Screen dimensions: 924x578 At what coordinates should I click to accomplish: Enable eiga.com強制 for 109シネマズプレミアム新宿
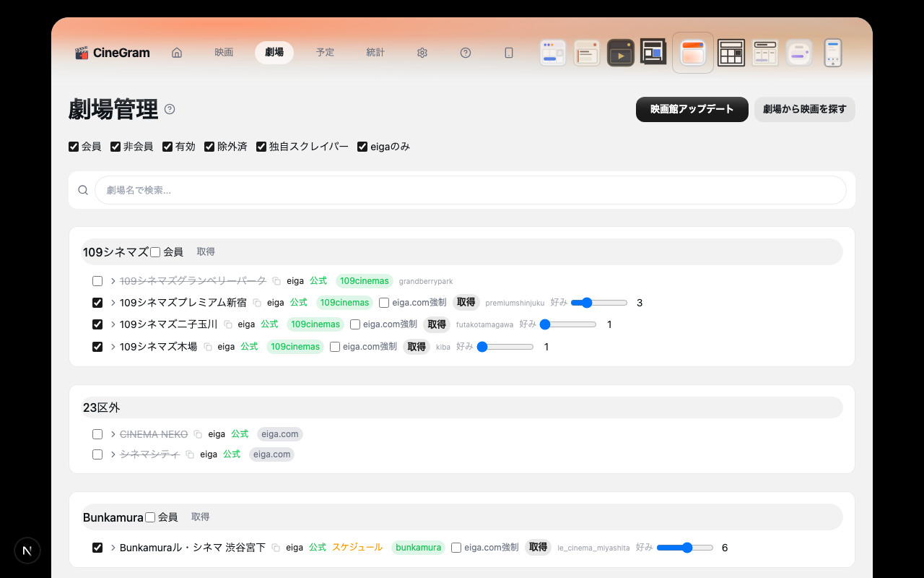[x=383, y=302]
